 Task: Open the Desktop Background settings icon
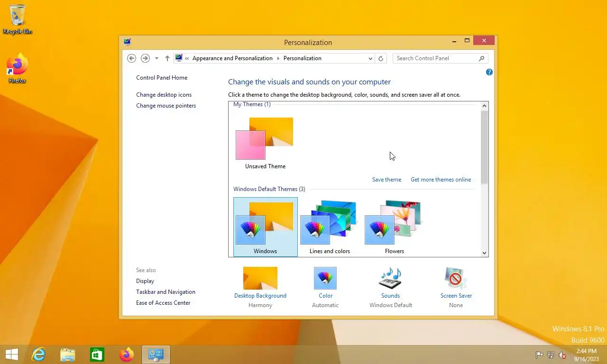click(260, 278)
